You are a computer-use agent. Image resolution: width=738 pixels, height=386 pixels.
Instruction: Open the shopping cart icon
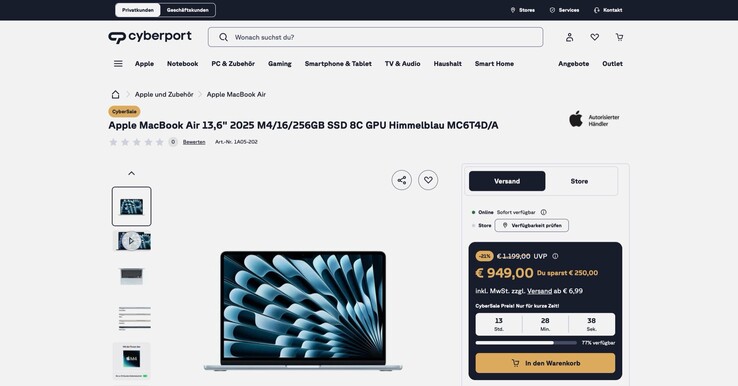[619, 37]
